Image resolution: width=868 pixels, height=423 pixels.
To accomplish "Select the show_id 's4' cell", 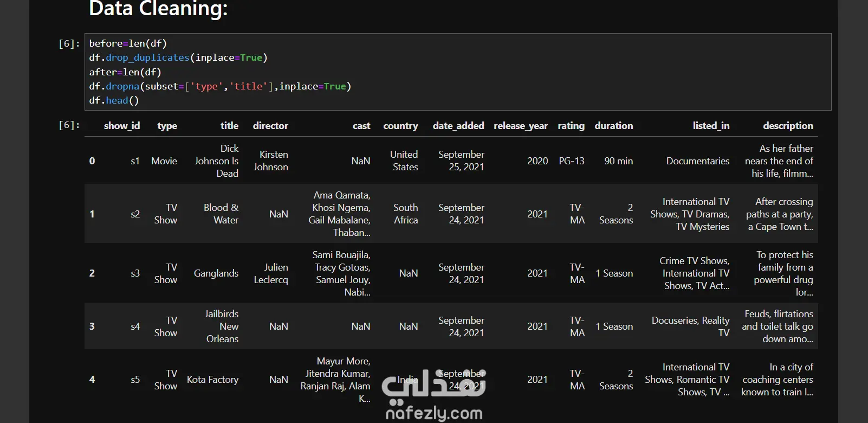I will 135,326.
